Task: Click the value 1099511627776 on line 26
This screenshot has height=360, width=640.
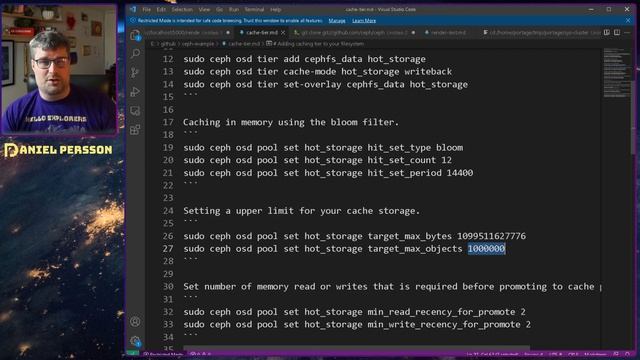Action: [x=491, y=236]
